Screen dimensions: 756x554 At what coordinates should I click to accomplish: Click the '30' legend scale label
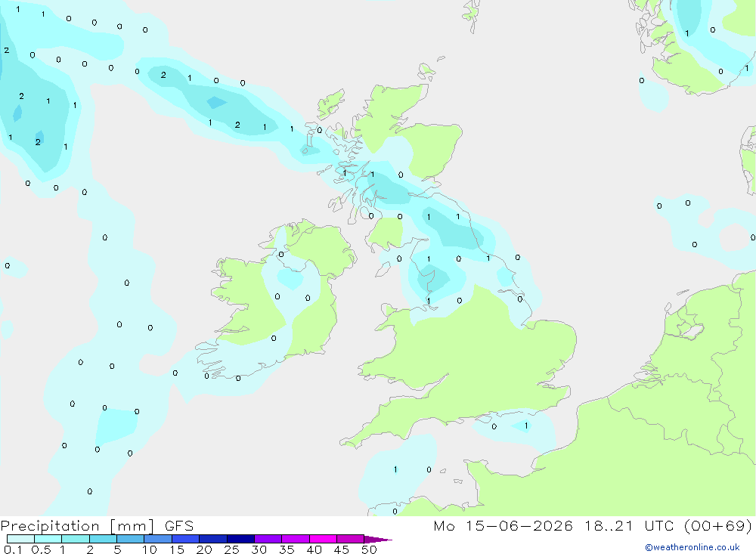[259, 549]
